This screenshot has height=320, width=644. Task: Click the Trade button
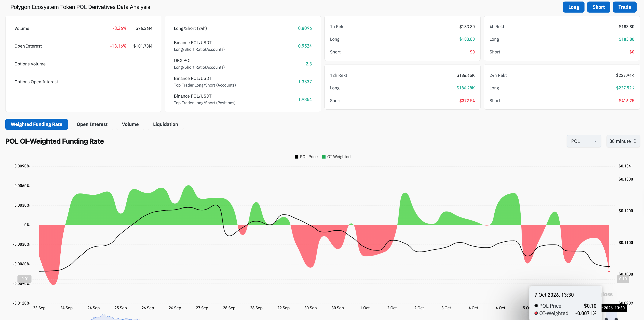coord(624,7)
